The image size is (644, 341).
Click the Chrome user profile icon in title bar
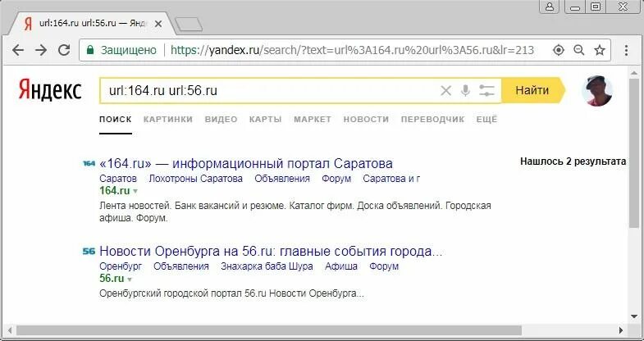(x=550, y=7)
